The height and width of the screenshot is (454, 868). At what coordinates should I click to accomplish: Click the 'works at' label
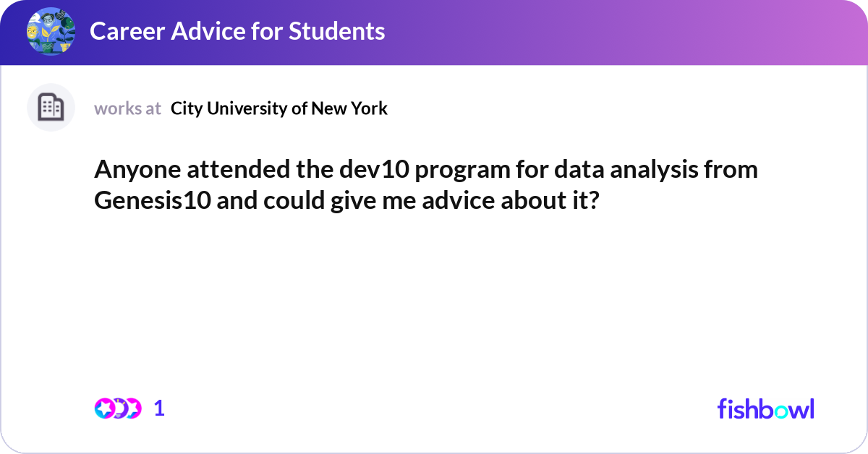coord(127,108)
